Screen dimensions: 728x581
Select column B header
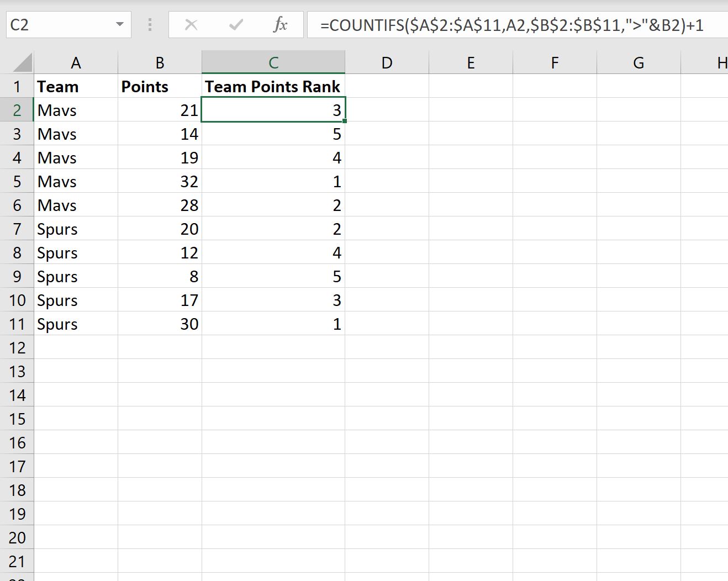pyautogui.click(x=160, y=62)
